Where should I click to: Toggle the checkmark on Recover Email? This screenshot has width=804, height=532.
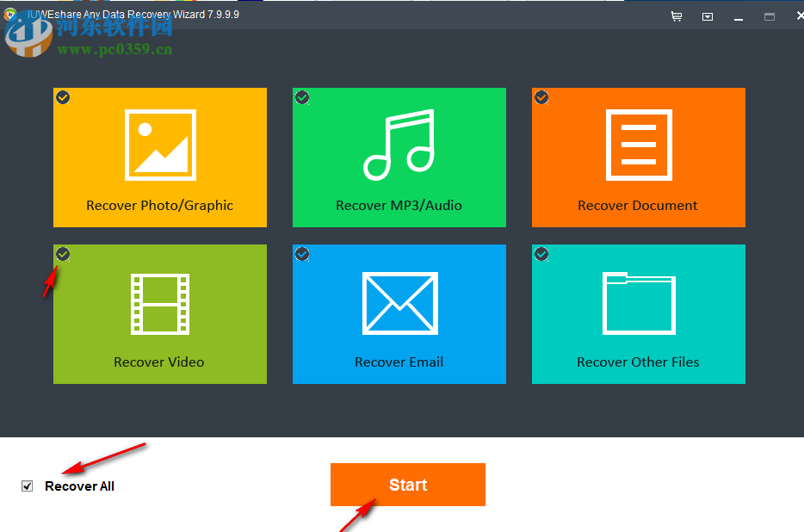tap(301, 254)
